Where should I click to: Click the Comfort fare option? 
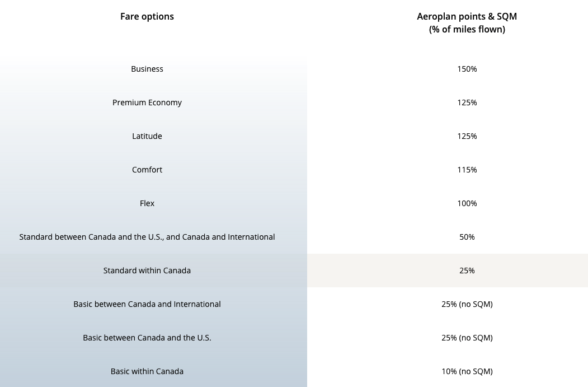pos(147,170)
